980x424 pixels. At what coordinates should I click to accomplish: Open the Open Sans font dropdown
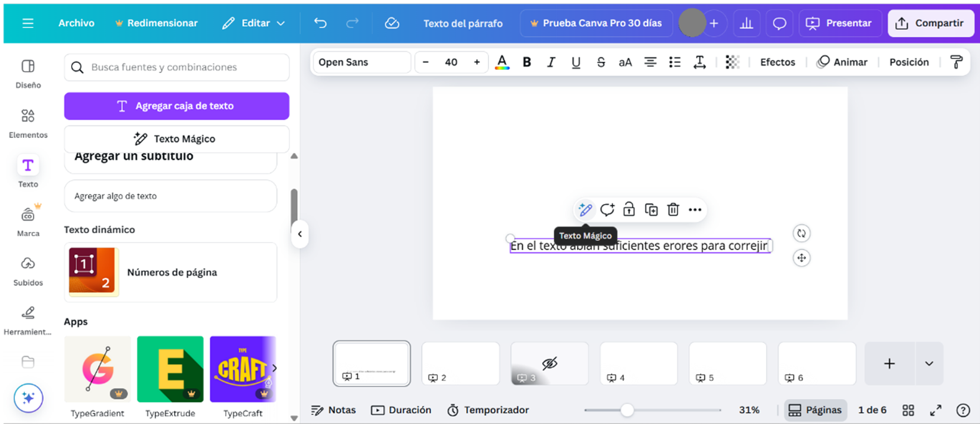[x=361, y=62]
